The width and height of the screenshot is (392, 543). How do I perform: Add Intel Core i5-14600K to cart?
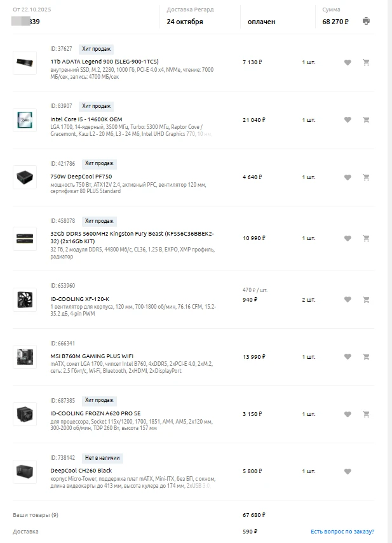(x=366, y=119)
